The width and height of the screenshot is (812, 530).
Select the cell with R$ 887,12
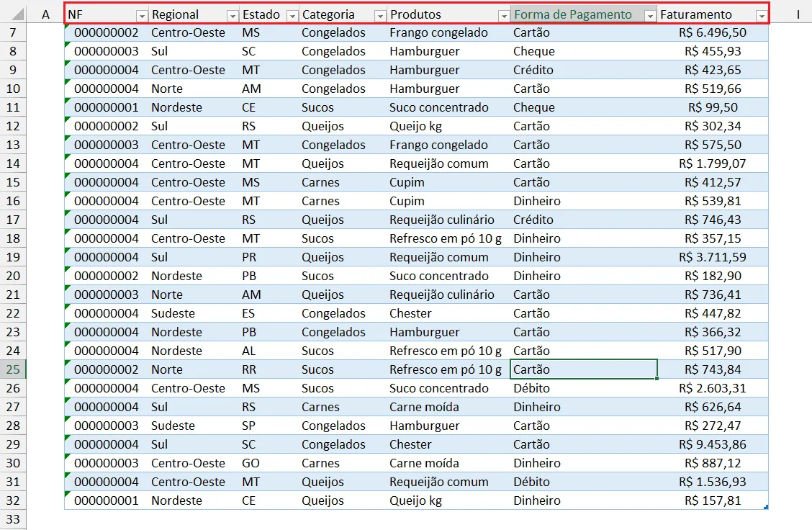(x=713, y=463)
